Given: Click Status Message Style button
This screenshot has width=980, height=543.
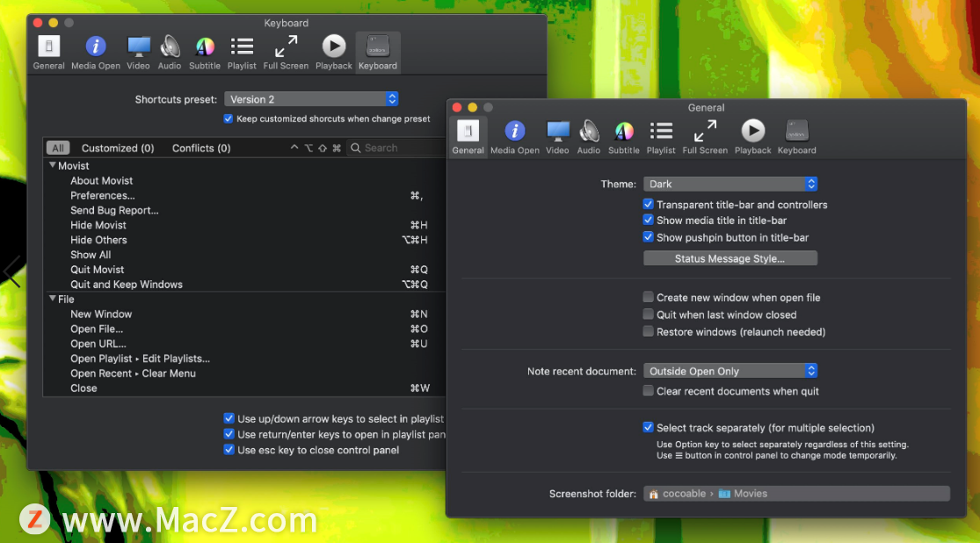Looking at the screenshot, I should [x=730, y=258].
